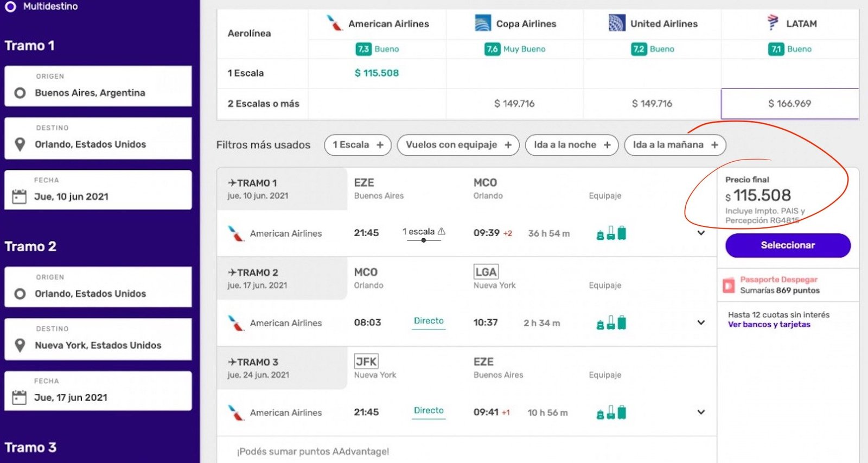Select LATAM price $166.969

tap(790, 103)
